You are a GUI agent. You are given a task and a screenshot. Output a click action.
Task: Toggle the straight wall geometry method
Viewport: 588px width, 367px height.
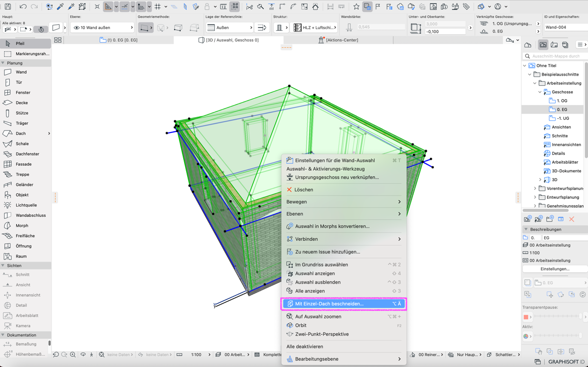(144, 27)
